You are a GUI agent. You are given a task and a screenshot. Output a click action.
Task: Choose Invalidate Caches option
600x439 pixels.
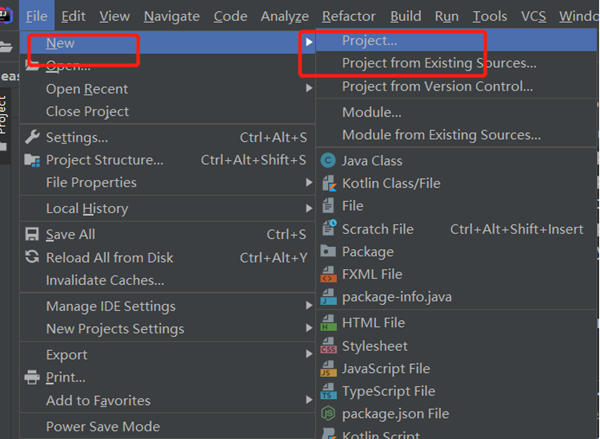tap(105, 280)
